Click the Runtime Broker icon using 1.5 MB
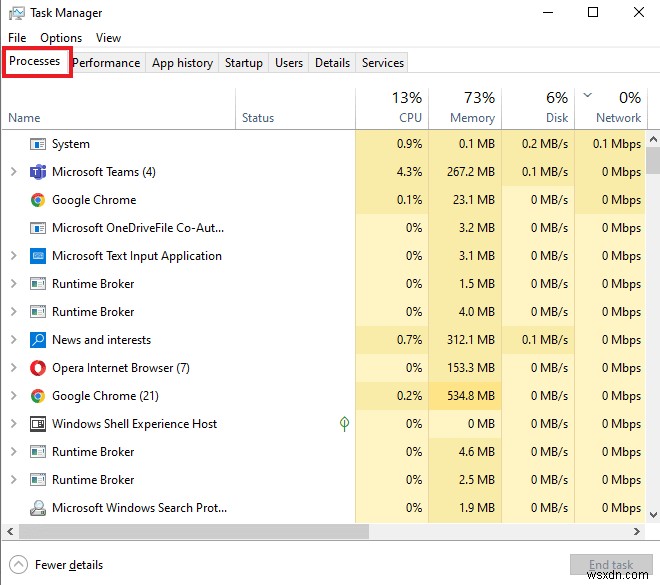The height and width of the screenshot is (585, 660). [x=38, y=284]
